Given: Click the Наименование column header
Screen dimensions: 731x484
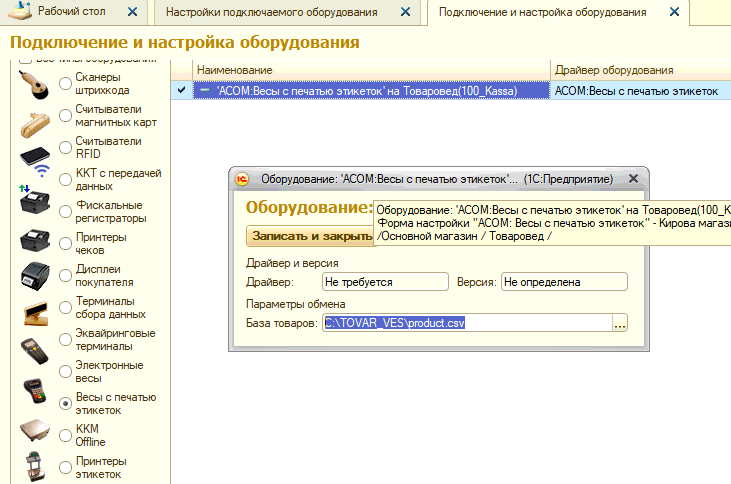Looking at the screenshot, I should [x=371, y=70].
